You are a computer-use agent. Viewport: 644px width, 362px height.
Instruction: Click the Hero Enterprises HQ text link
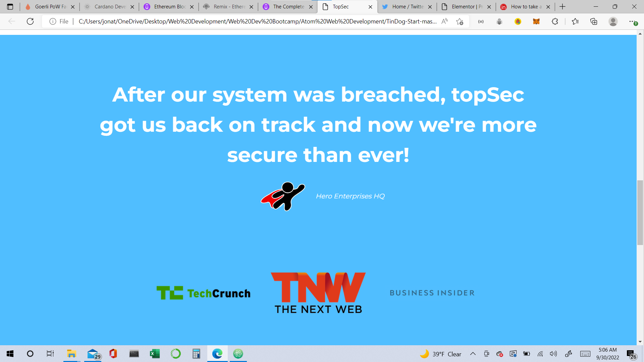point(350,196)
